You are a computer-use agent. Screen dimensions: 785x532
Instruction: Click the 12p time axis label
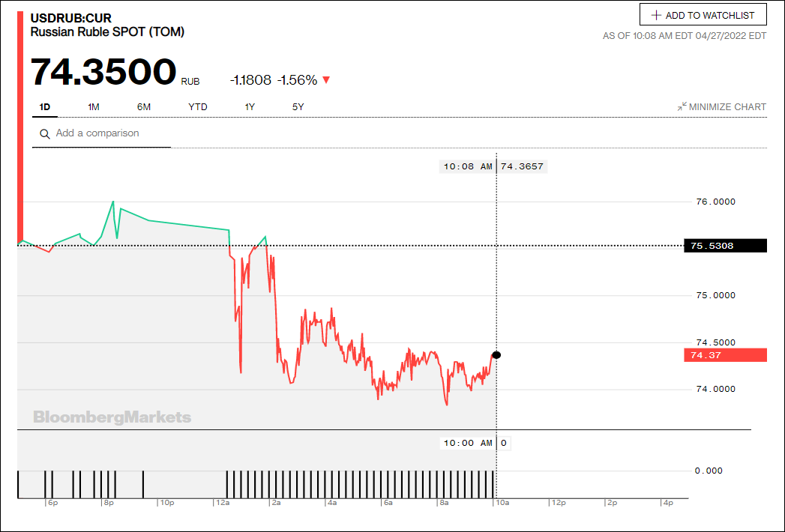coord(559,503)
